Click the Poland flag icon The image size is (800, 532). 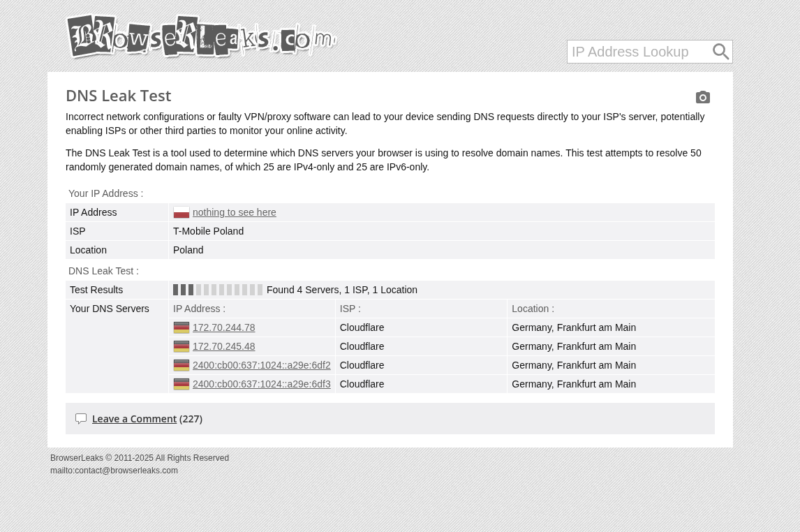click(x=182, y=212)
